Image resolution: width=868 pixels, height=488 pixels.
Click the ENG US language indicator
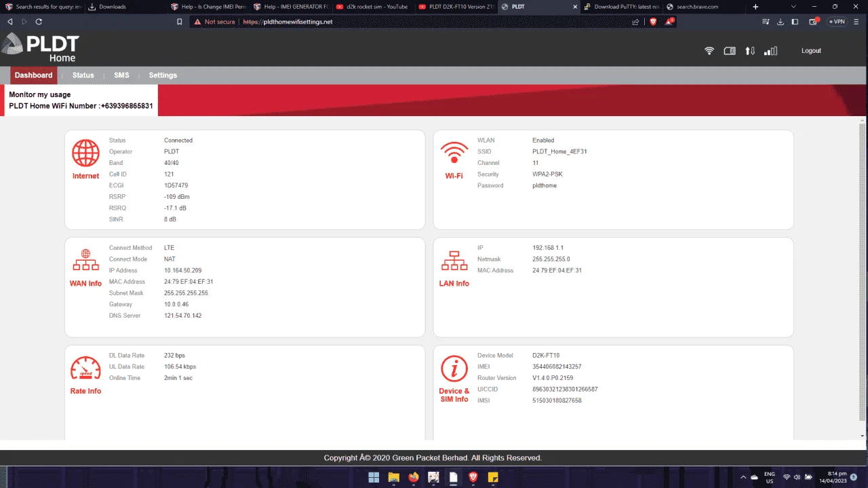click(x=770, y=477)
